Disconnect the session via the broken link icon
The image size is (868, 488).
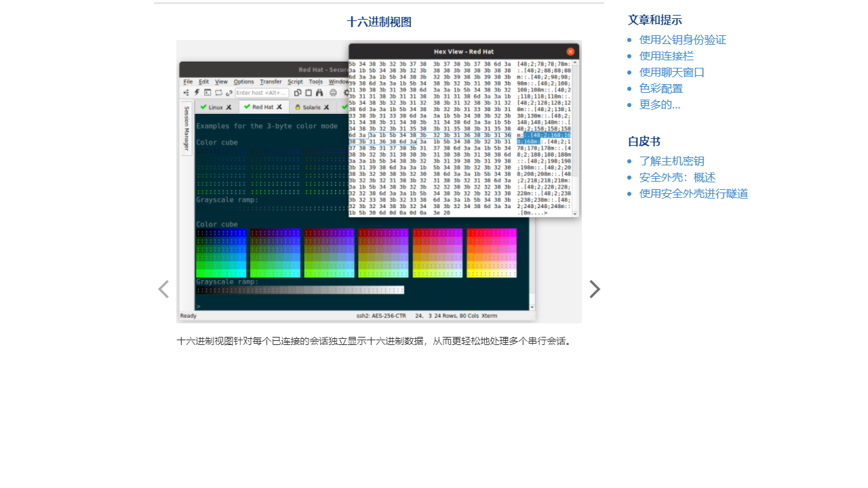[x=230, y=93]
